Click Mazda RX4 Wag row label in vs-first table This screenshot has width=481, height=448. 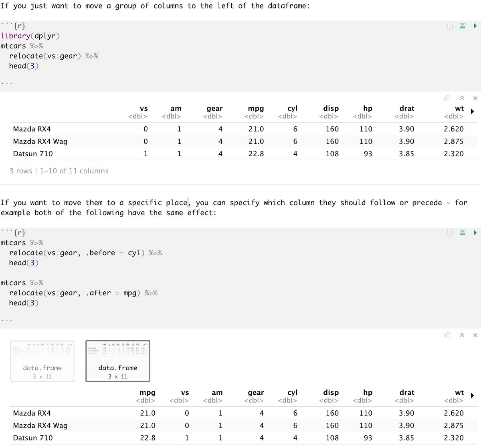40,141
